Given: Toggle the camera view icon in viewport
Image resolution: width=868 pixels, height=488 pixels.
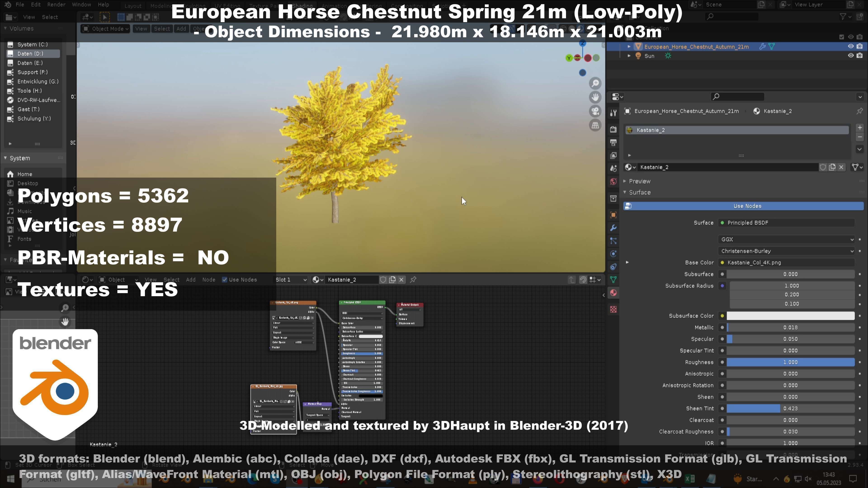Looking at the screenshot, I should (x=595, y=111).
